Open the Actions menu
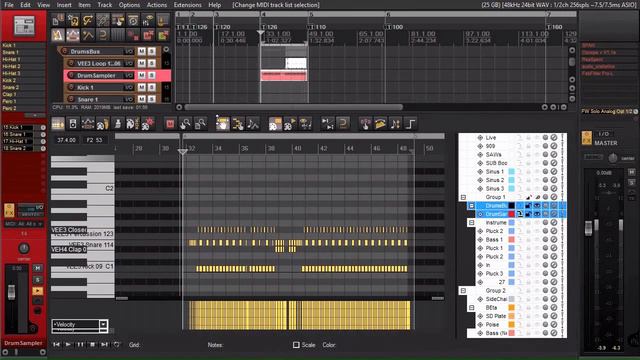The image size is (640, 360). [x=157, y=5]
